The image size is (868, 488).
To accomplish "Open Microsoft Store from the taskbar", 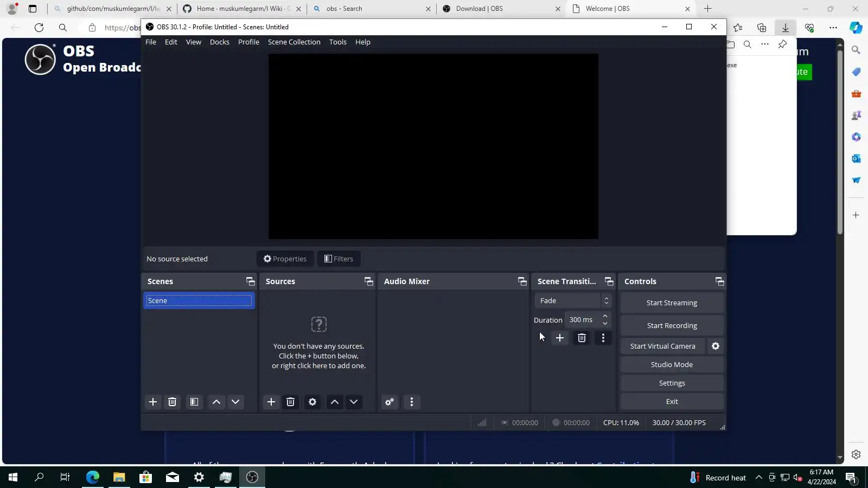I will click(x=145, y=477).
